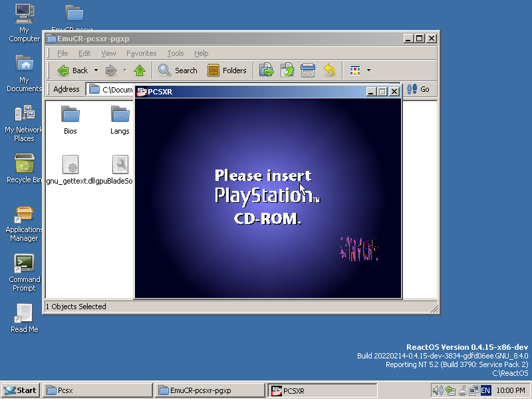Launch Applications Manager desktop shortcut

click(24, 224)
